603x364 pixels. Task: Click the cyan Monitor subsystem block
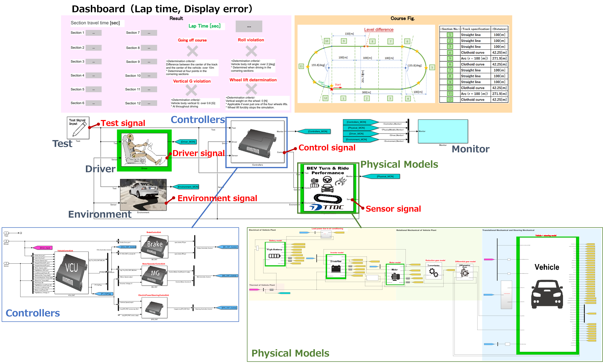click(x=443, y=131)
